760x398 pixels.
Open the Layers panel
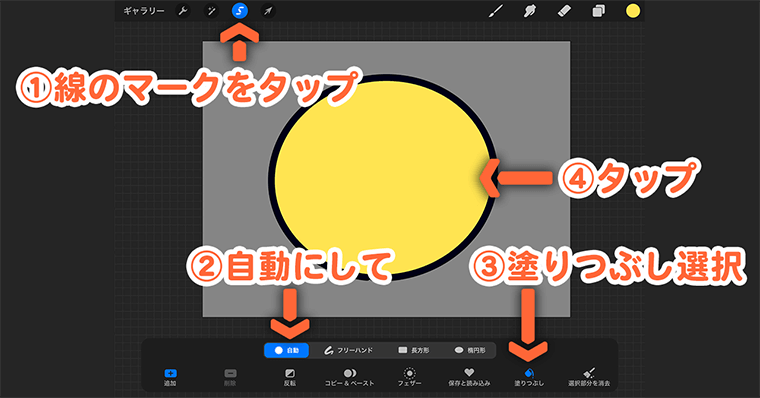[x=599, y=11]
